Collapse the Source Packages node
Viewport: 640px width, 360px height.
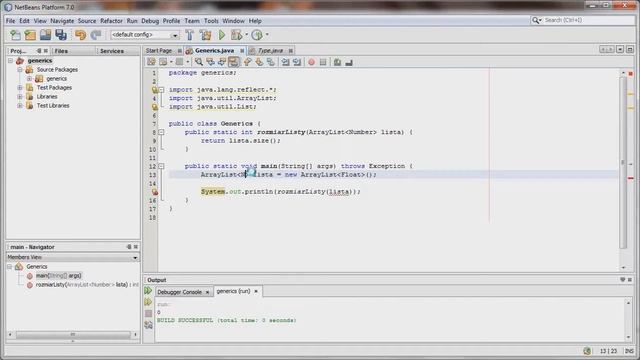(20, 70)
